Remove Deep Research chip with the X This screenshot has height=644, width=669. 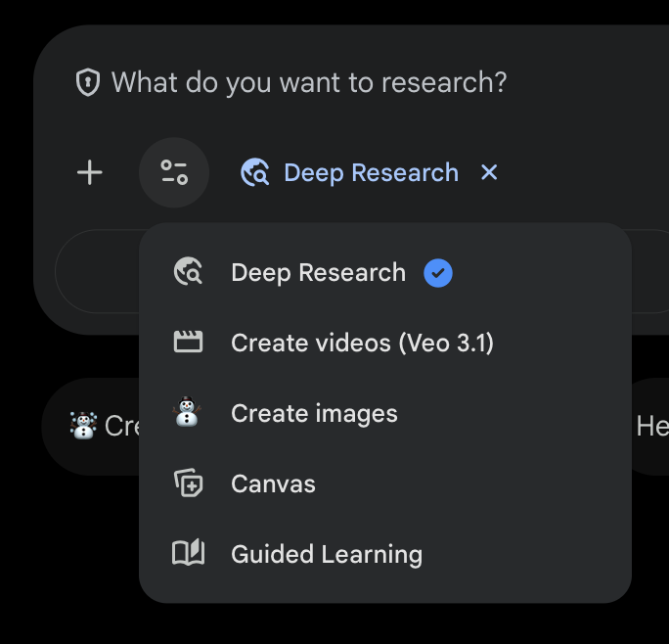(489, 172)
